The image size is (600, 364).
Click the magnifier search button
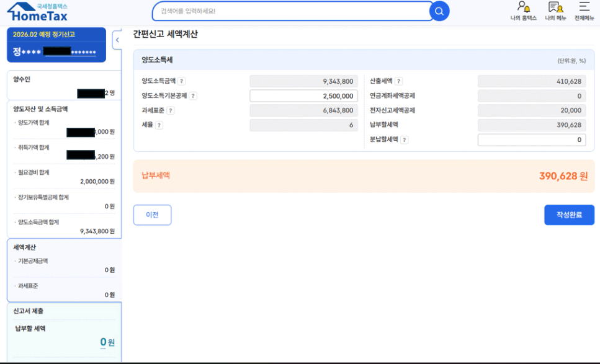coord(439,11)
